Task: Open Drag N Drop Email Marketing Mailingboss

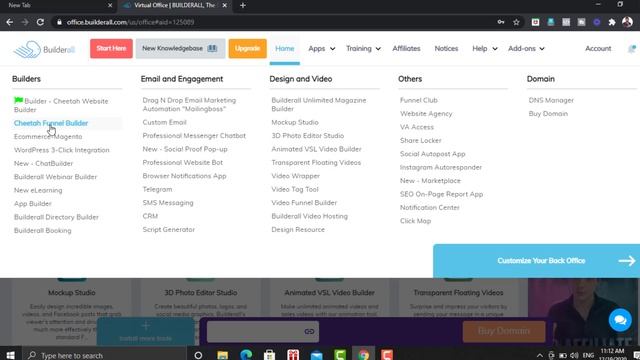Action: click(x=189, y=104)
